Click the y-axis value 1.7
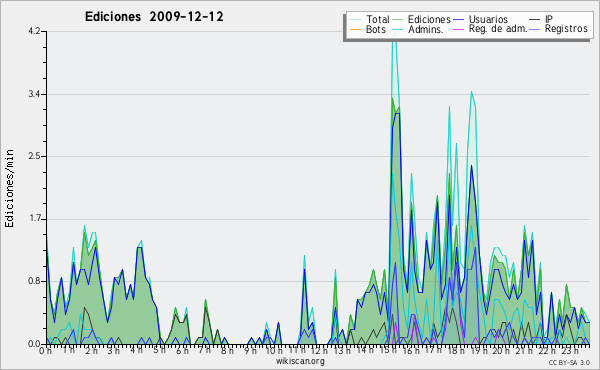 34,219
